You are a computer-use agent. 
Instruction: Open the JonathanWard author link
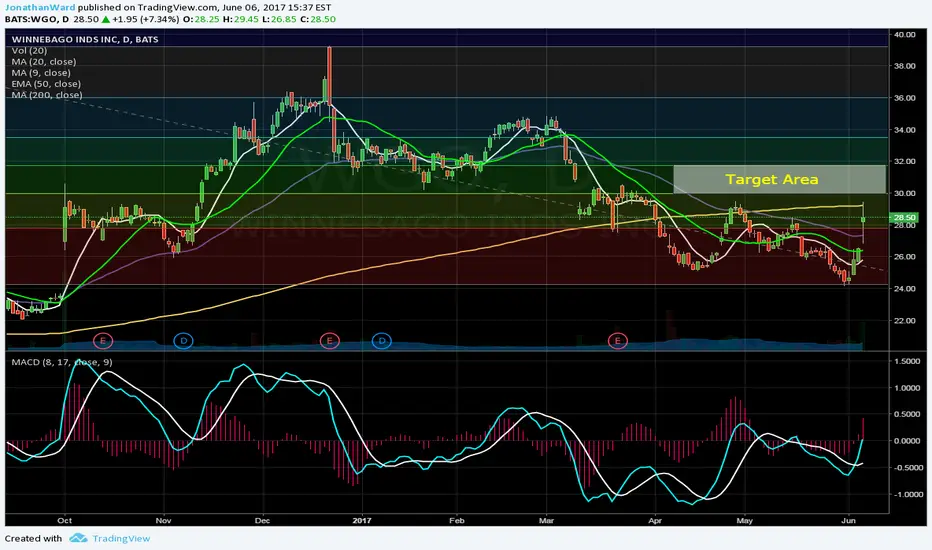pyautogui.click(x=40, y=8)
